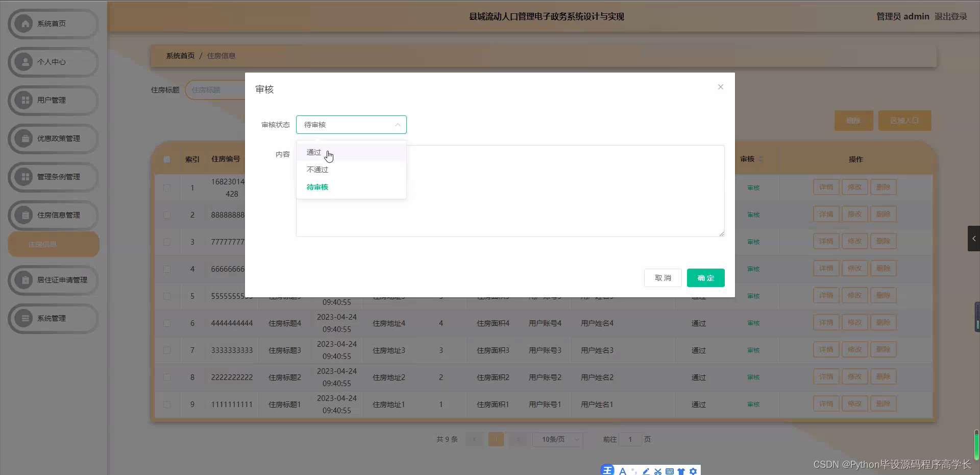Open the 10条/页 page size dropdown

[557, 439]
